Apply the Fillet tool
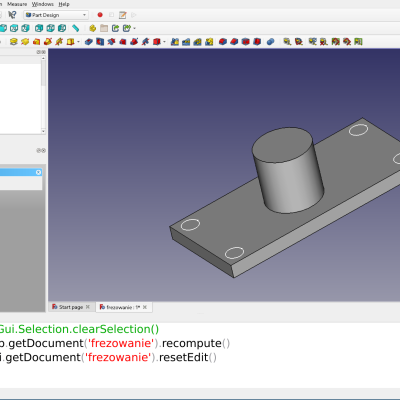 coord(223,42)
